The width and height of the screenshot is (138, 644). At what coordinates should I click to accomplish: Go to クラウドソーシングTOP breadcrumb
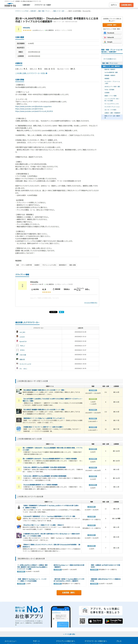tap(22, 11)
